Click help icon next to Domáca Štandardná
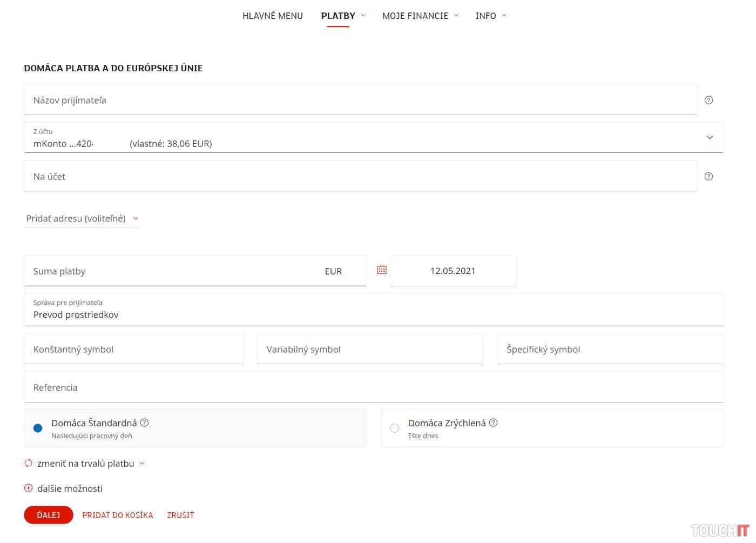This screenshot has width=756, height=543. click(144, 423)
